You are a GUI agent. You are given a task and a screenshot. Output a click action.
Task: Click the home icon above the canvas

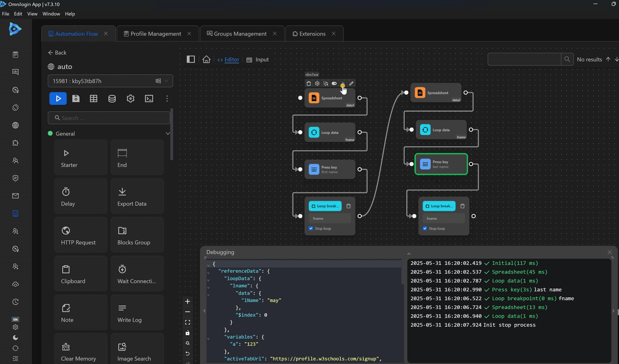tap(206, 60)
